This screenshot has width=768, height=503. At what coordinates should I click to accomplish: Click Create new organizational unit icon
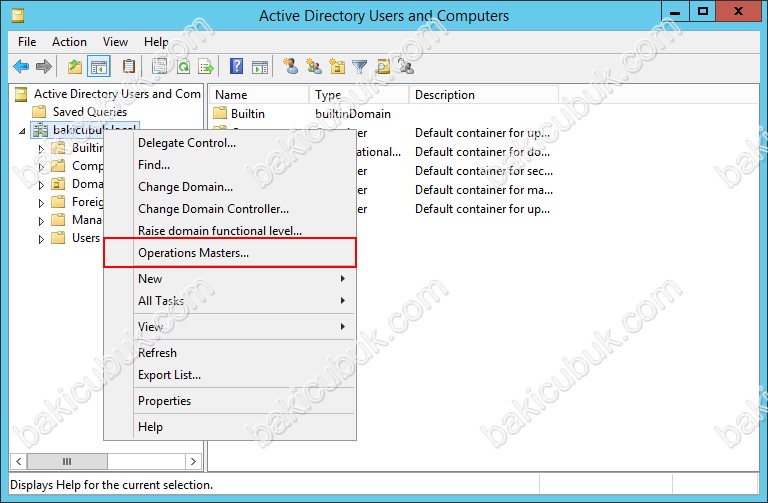pyautogui.click(x=337, y=66)
